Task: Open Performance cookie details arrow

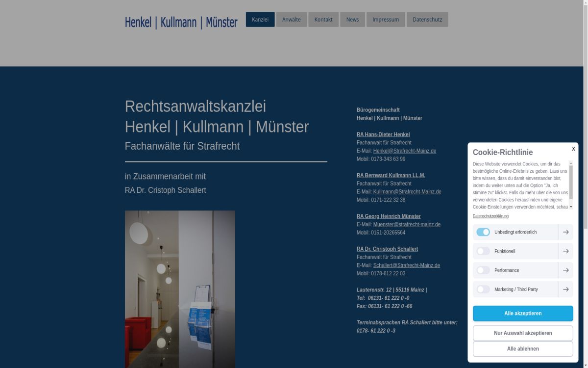Action: tap(565, 270)
